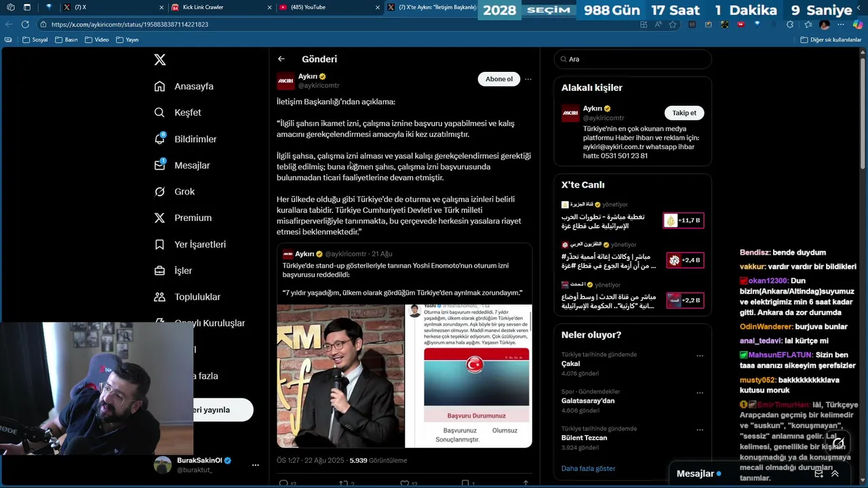868x488 pixels.
Task: Reload the page
Action: (x=25, y=24)
